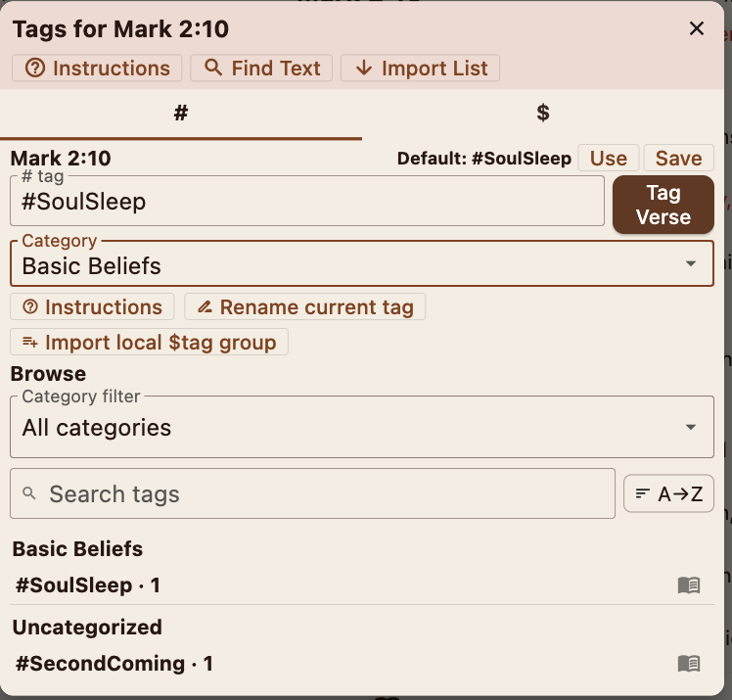The height and width of the screenshot is (700, 732).
Task: Click into the Search tags field
Action: click(x=313, y=494)
